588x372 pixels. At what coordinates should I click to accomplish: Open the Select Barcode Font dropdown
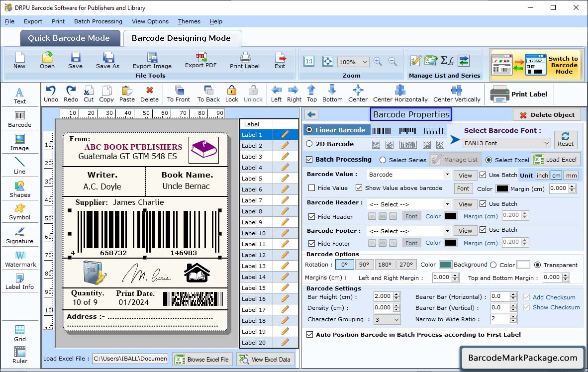pos(506,143)
